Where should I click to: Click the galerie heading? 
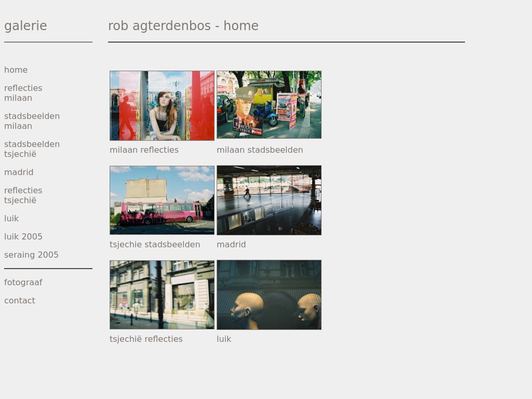(25, 26)
